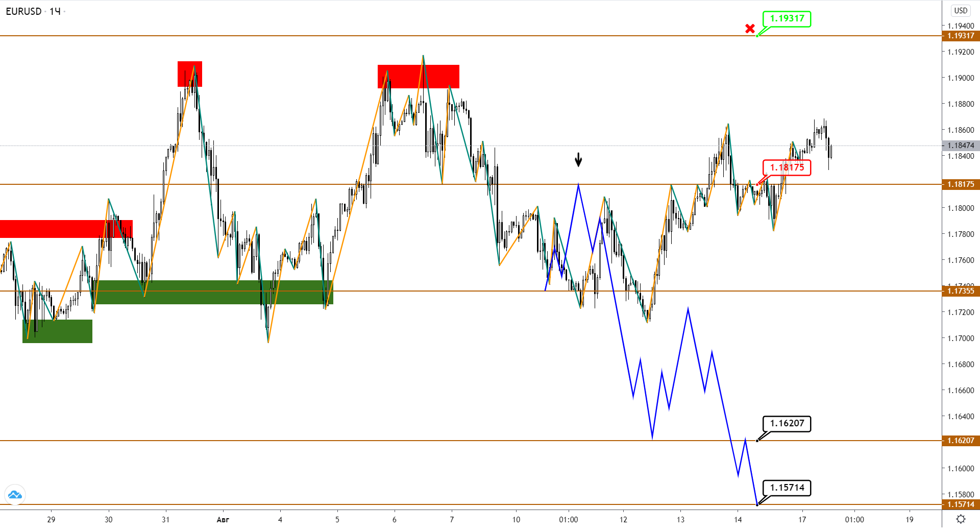
Task: Click the red X marker icon
Action: (x=750, y=29)
